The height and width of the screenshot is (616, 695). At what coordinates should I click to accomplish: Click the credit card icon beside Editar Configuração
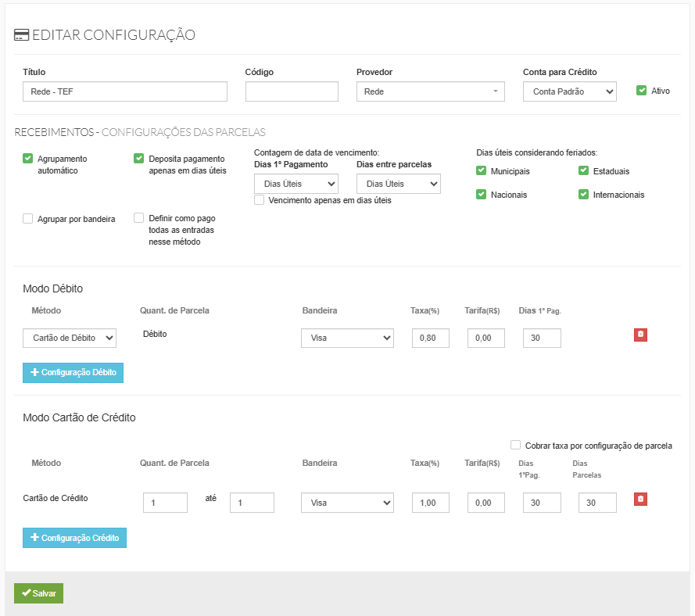[22, 34]
